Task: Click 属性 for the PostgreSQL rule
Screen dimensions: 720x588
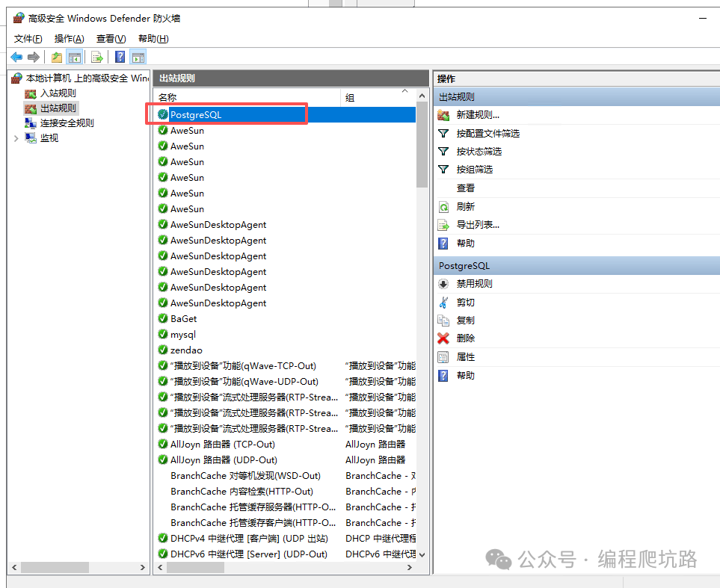Action: point(466,357)
